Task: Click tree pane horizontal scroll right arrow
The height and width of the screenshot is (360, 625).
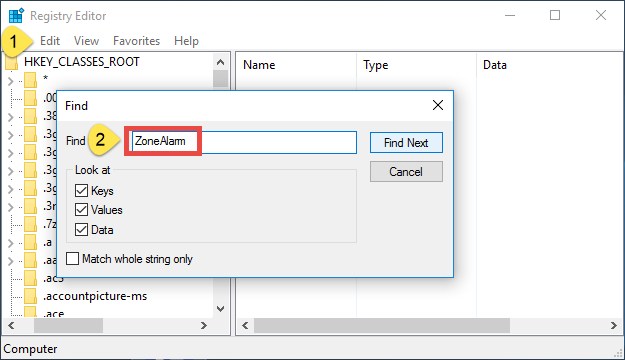Action: [204, 326]
